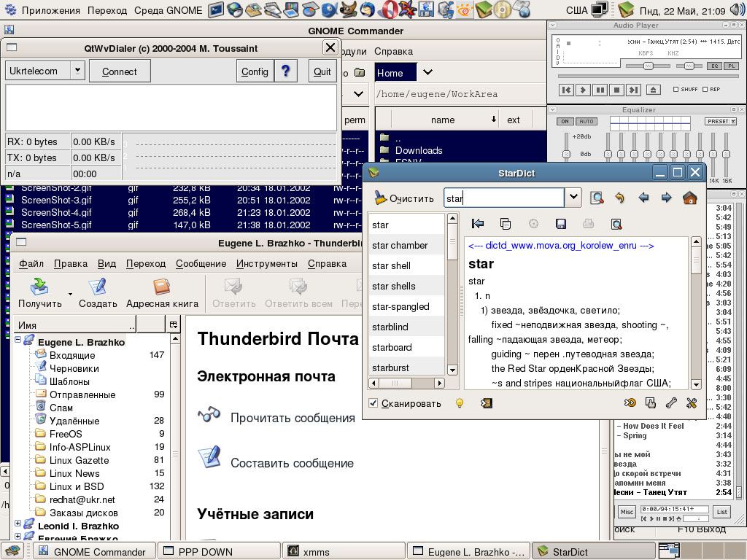Viewport: 747px width, 560px height.
Task: Click the StarDict fuzzy search magnifier icon
Action: pyautogui.click(x=597, y=198)
